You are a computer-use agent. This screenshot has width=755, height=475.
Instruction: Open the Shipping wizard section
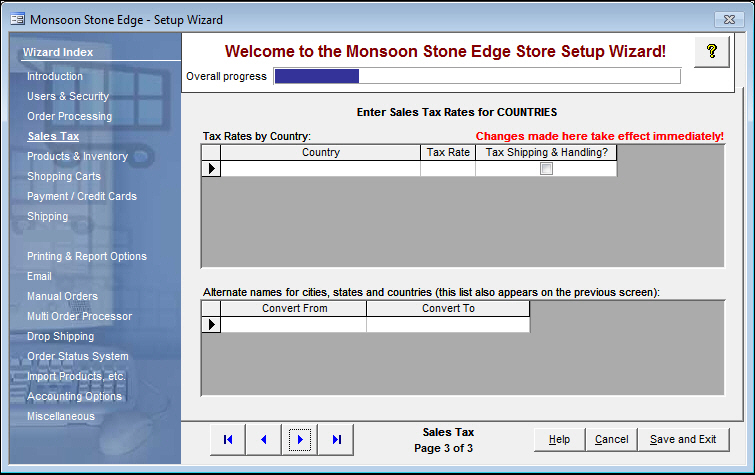point(47,216)
